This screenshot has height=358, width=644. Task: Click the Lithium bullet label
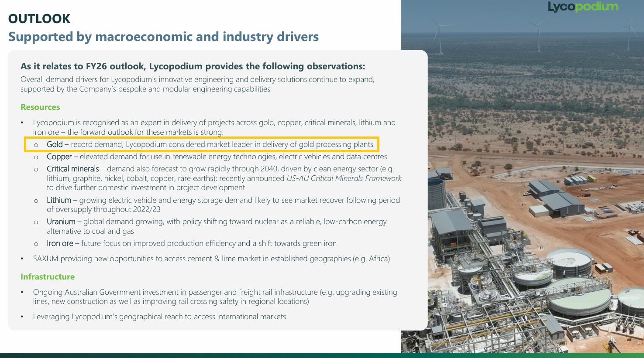click(59, 200)
